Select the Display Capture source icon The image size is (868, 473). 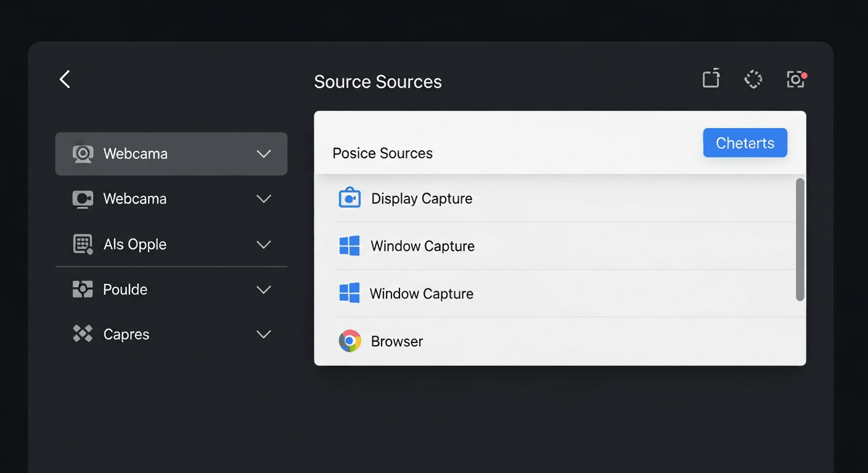pyautogui.click(x=350, y=198)
